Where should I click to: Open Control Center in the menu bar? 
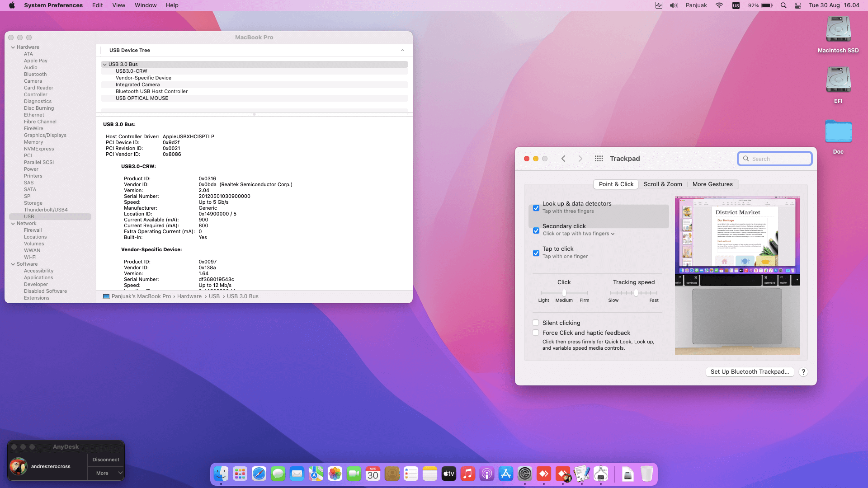pyautogui.click(x=798, y=5)
